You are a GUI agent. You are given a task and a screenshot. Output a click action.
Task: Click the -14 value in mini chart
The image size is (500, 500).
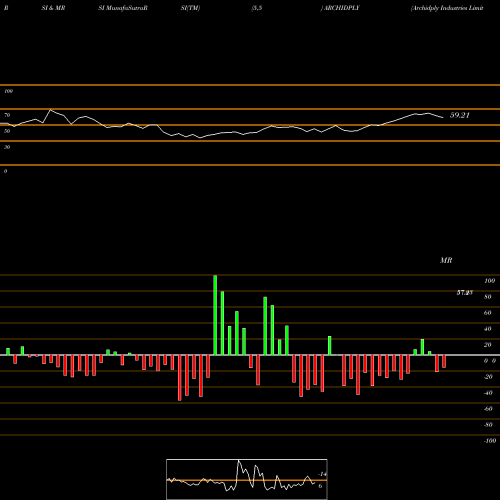point(322,474)
